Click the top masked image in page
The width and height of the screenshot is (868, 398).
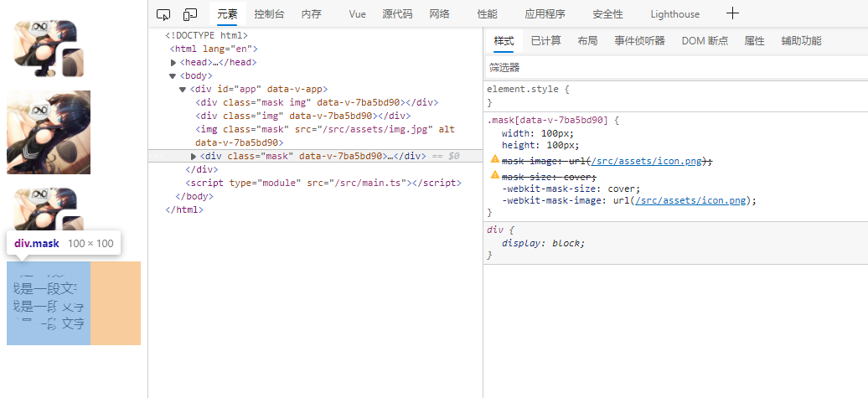click(49, 49)
